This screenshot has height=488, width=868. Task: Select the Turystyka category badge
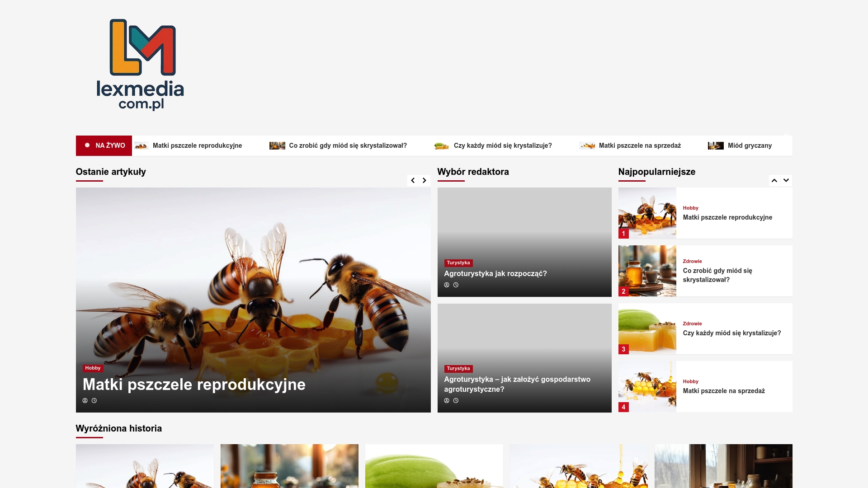tap(458, 263)
